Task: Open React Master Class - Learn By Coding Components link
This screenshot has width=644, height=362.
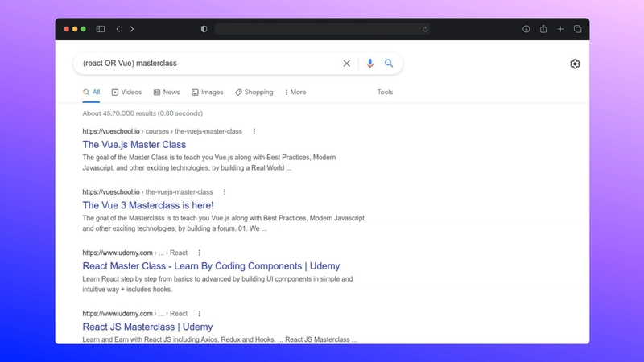Action: (211, 266)
